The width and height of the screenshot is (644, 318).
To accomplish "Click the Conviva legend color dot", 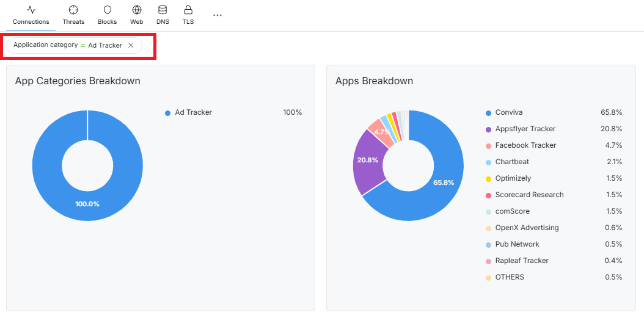I will [x=488, y=113].
